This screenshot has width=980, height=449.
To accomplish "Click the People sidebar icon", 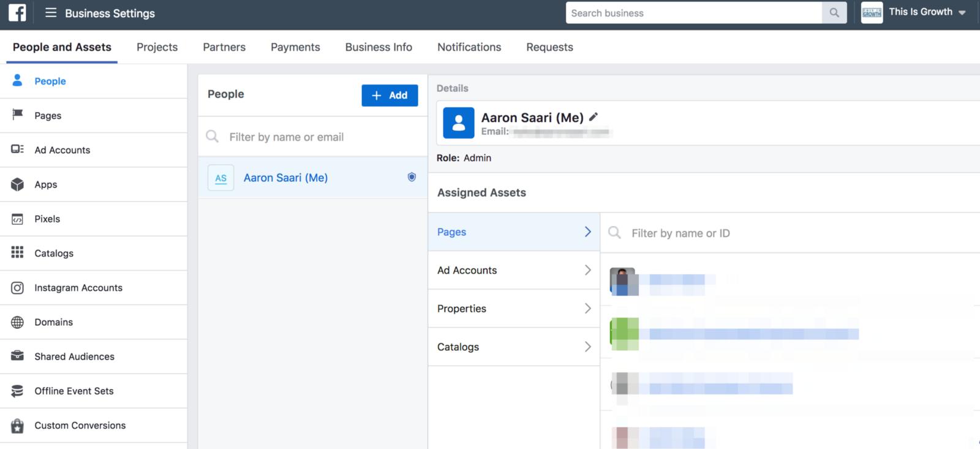I will 17,80.
